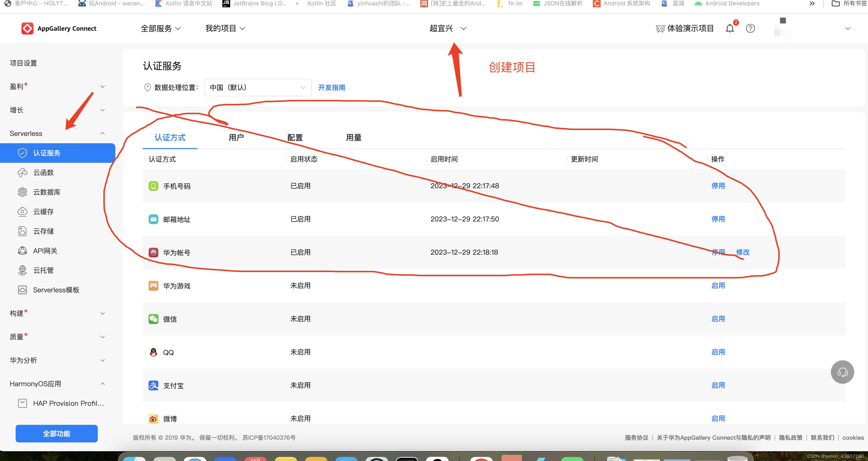Switch to the 用量 tab
This screenshot has width=868, height=461.
(x=353, y=137)
